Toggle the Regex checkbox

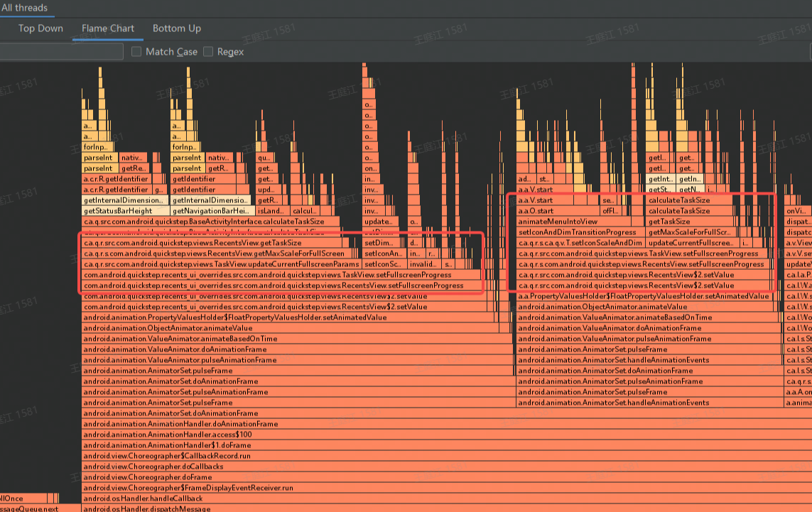(208, 52)
